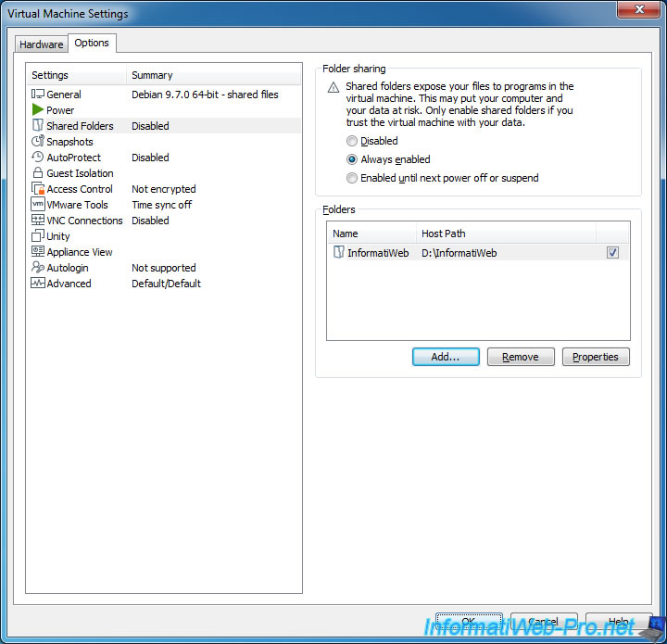The image size is (667, 644).
Task: Click the InformatiWeb folder icon
Action: (x=339, y=252)
